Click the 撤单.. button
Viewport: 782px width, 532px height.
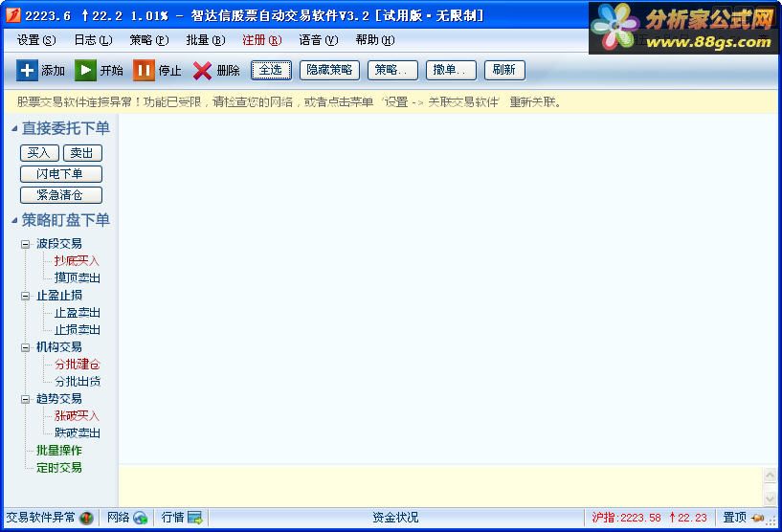(x=451, y=70)
